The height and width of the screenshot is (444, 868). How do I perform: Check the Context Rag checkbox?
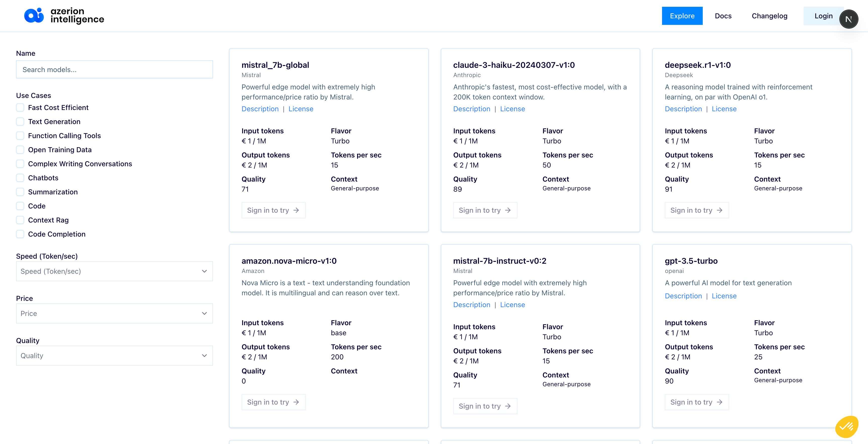point(20,220)
